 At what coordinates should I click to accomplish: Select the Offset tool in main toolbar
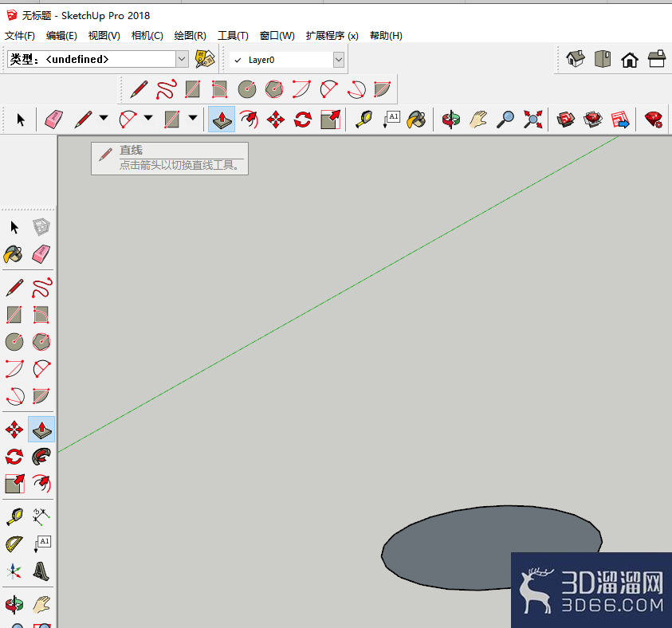tap(249, 120)
